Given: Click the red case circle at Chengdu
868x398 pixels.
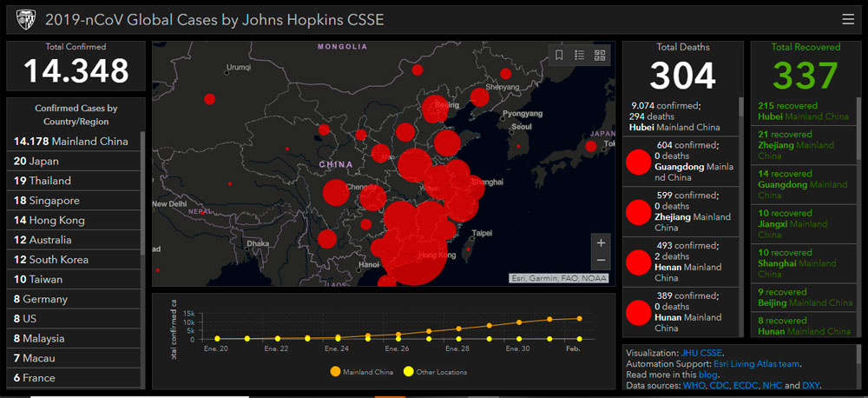Looking at the screenshot, I should coord(335,193).
